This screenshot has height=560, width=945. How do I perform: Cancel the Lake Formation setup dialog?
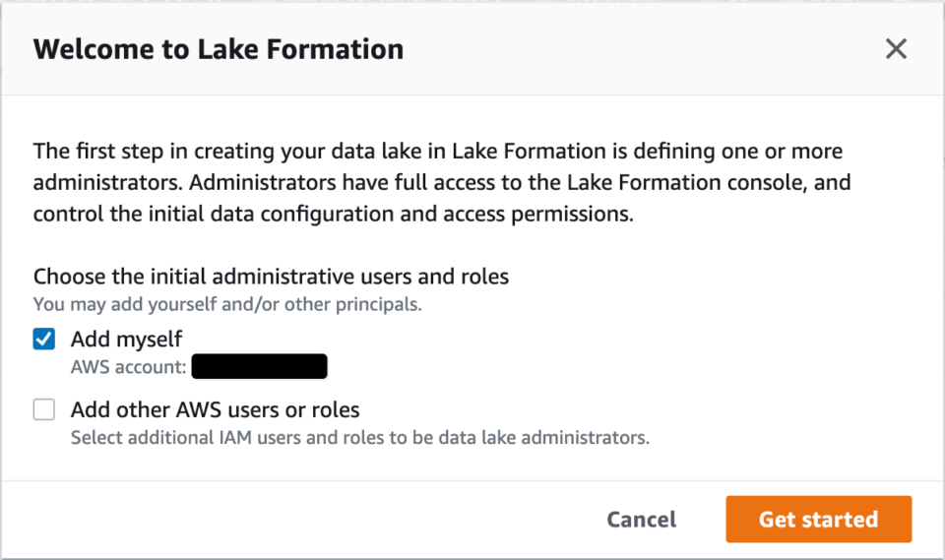point(642,520)
